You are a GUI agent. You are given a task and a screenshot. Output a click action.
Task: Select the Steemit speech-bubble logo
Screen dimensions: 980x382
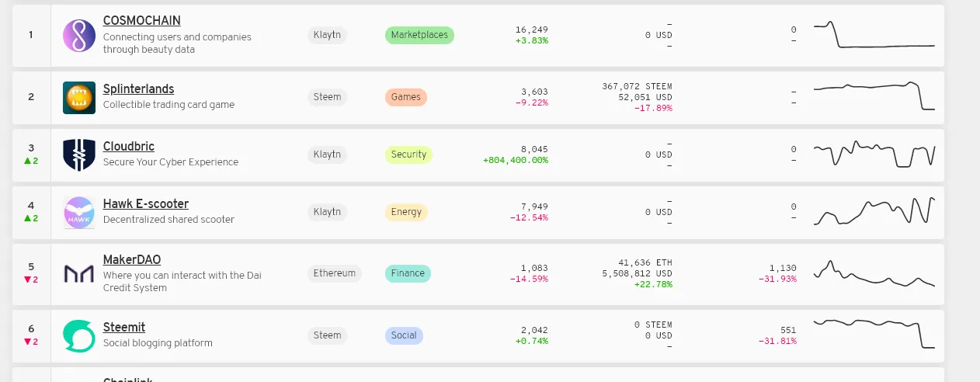pos(79,335)
